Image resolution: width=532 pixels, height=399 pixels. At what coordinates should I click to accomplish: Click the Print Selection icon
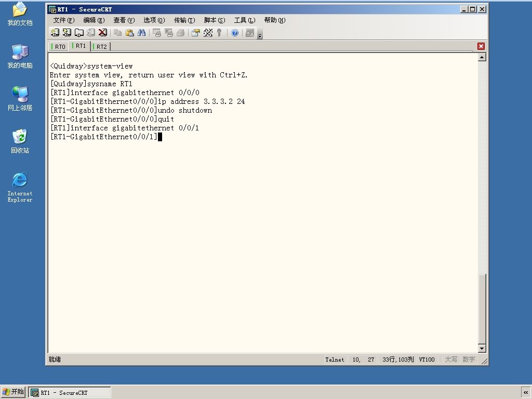click(x=169, y=33)
